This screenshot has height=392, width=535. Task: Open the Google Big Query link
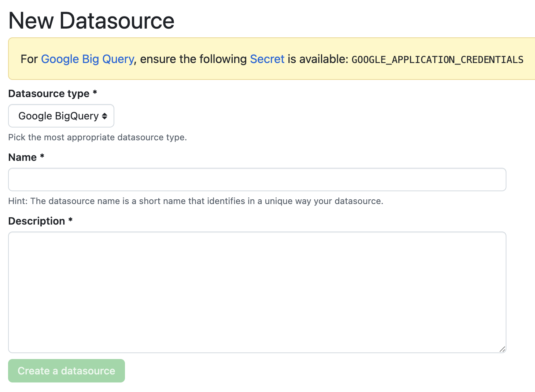click(x=88, y=59)
